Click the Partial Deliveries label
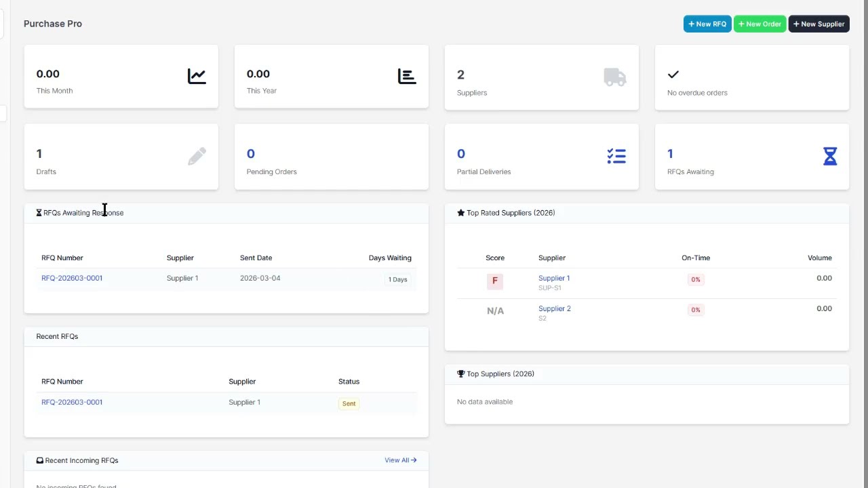Viewport: 868px width, 488px height. coord(484,171)
